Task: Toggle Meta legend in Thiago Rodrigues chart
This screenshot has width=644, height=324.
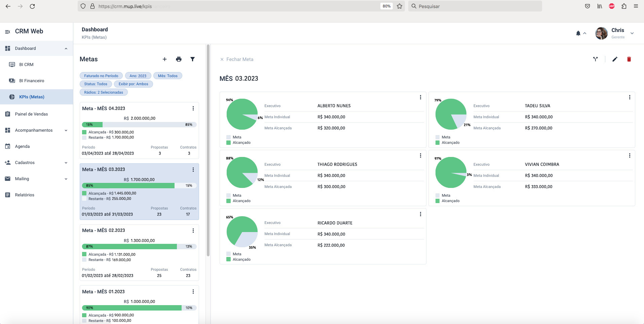Action: 234,196
